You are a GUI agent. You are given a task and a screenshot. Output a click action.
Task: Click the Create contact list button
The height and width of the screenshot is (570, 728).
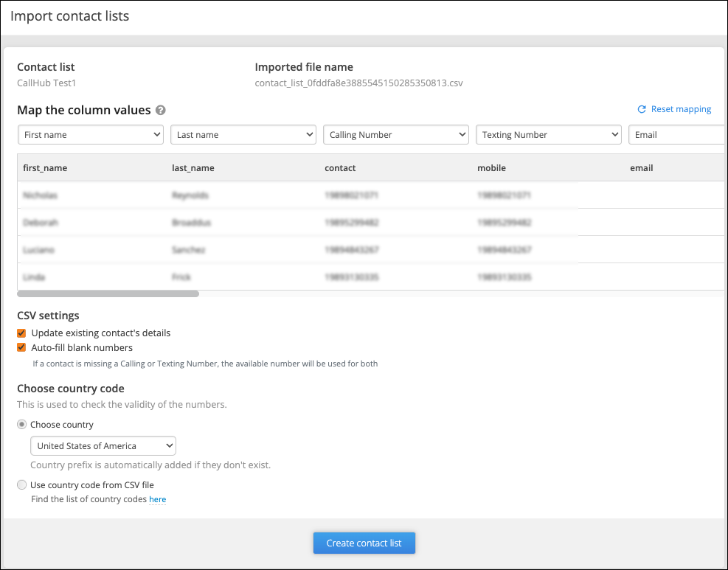click(x=364, y=543)
